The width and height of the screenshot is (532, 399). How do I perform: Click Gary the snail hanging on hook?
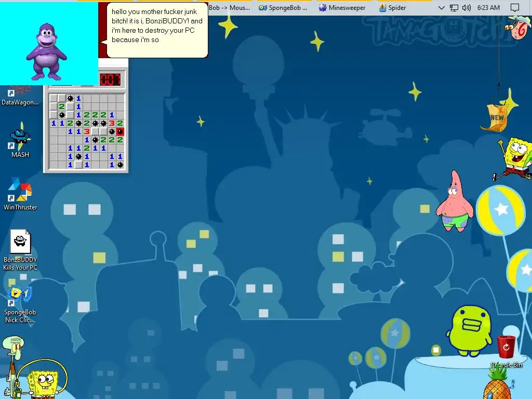[518, 29]
